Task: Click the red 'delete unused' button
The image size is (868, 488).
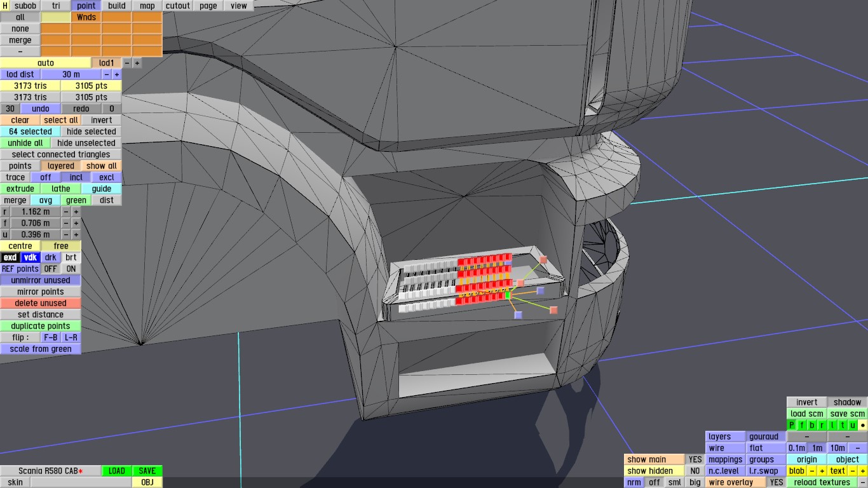Action: (41, 303)
